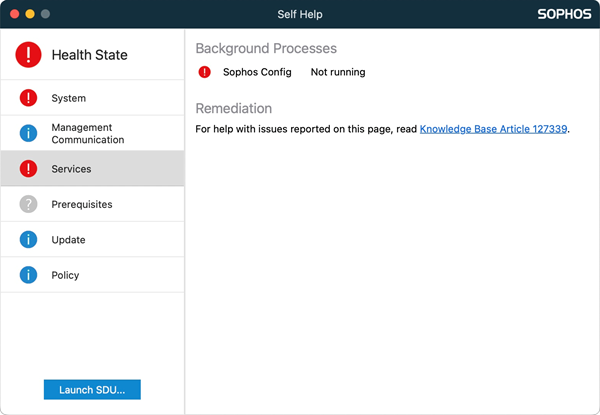600x415 pixels.
Task: Click the red alert icon beside Health State
Action: pos(28,55)
